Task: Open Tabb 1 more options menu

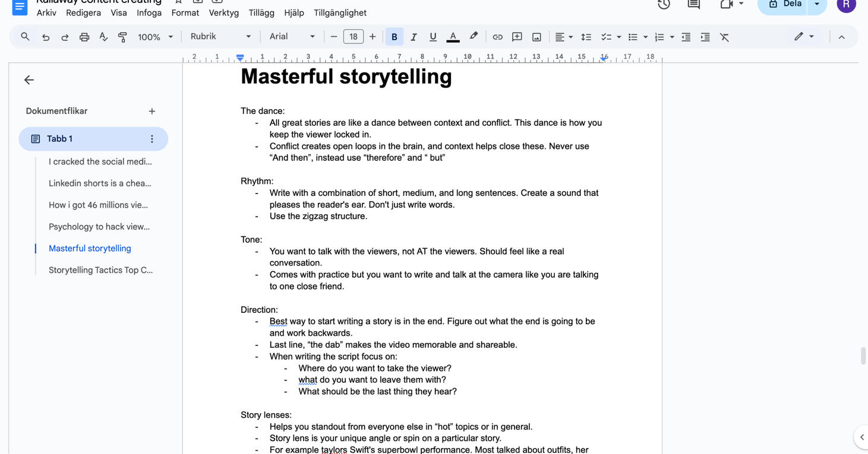Action: click(151, 139)
